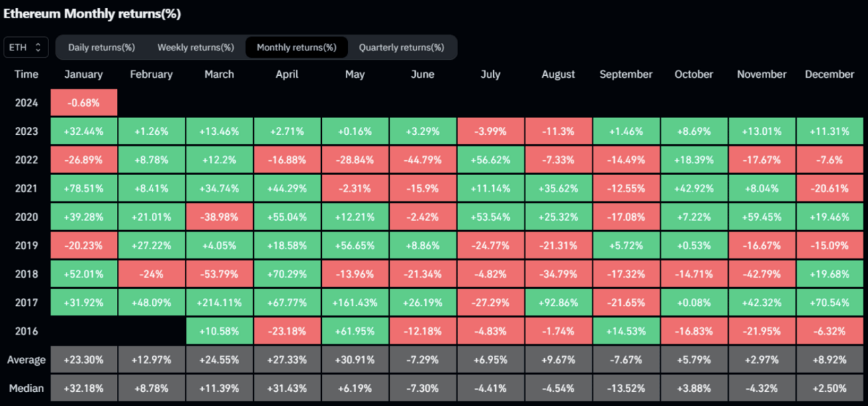The height and width of the screenshot is (406, 868).
Task: Click the 2023 August cell -11.3%
Action: click(x=558, y=132)
